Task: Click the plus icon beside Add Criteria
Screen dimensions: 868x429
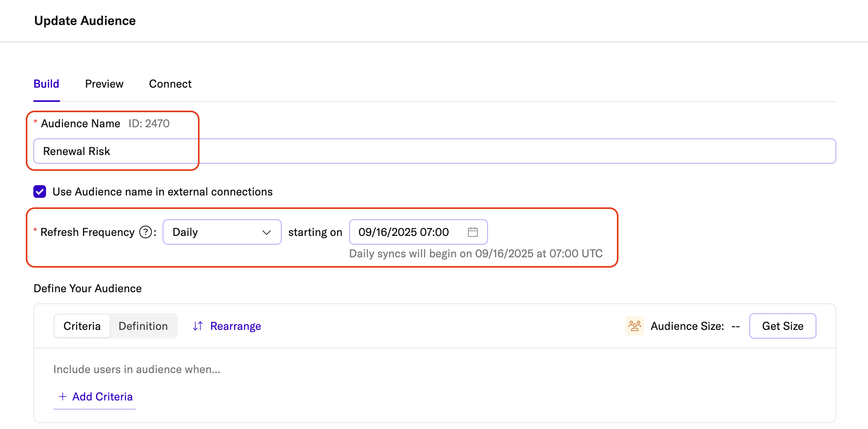Action: pos(62,396)
